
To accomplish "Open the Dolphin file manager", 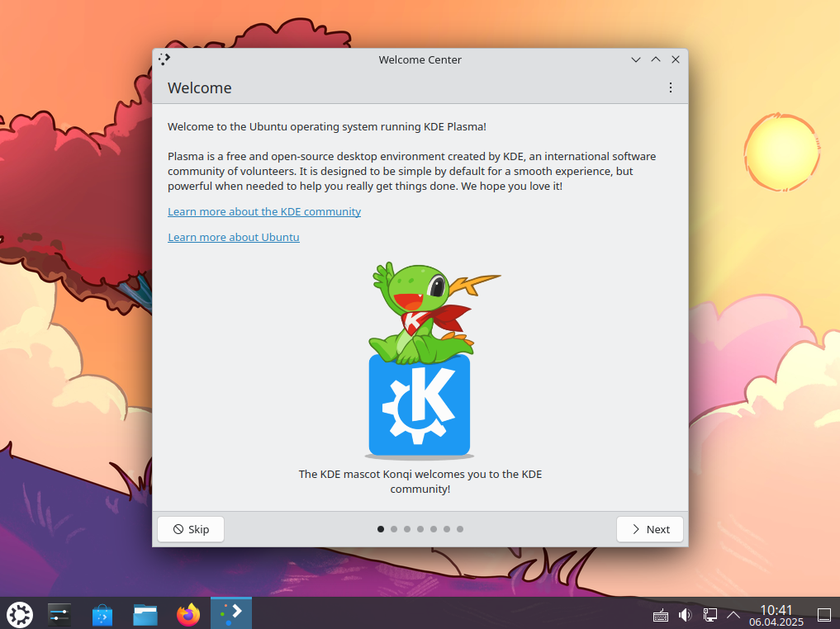I will click(x=145, y=614).
